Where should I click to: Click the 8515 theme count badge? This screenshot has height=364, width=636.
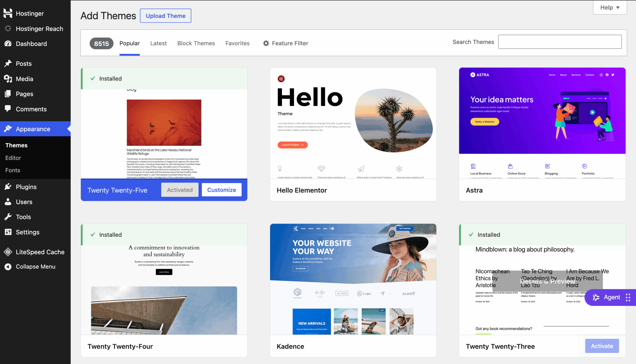tap(101, 43)
